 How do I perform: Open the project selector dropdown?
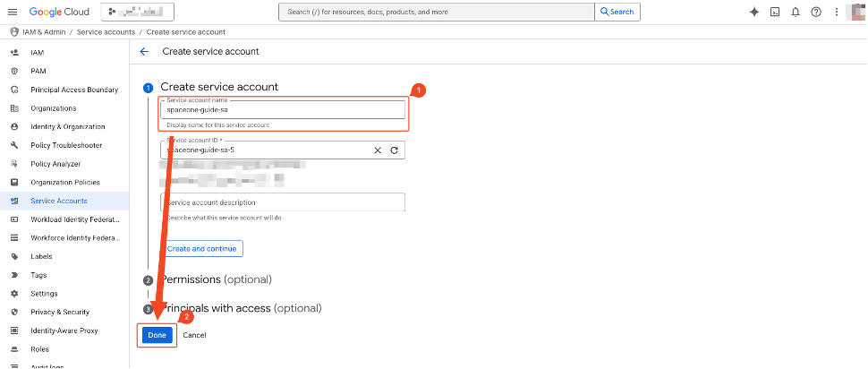coord(138,12)
